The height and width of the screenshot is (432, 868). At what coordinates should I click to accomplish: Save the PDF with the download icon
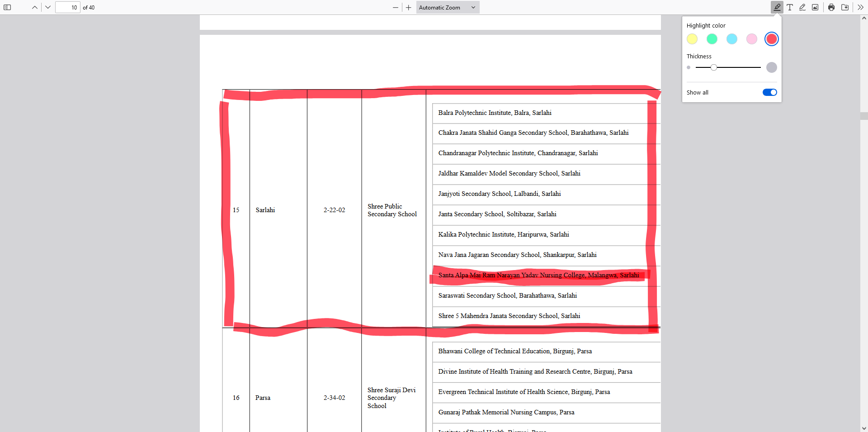pos(844,7)
